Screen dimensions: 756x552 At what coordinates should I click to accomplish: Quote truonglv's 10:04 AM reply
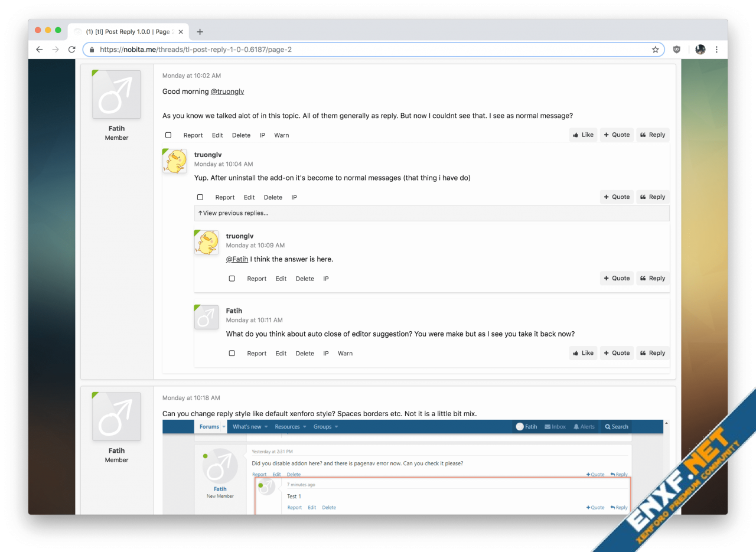tap(617, 197)
